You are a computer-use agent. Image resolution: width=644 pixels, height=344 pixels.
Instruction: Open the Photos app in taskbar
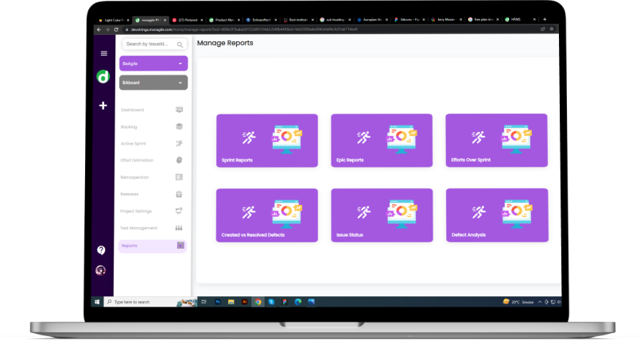(x=312, y=302)
